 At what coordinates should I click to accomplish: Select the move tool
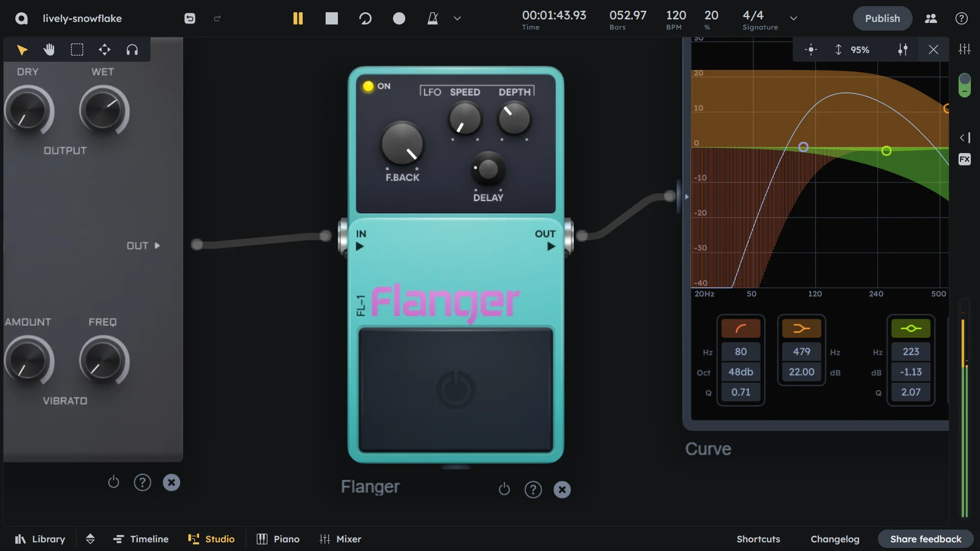(104, 49)
